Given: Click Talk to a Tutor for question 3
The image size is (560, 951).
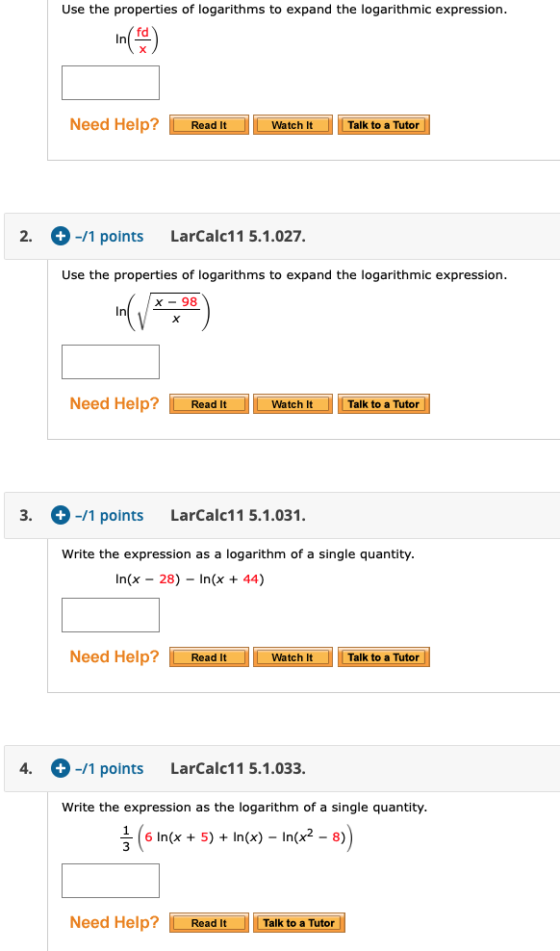Looking at the screenshot, I should (384, 656).
